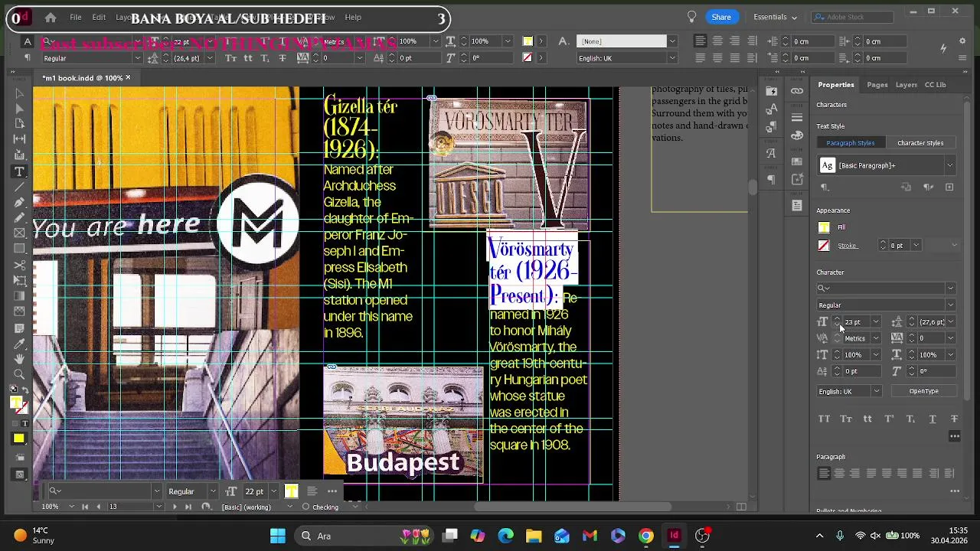The height and width of the screenshot is (551, 980).
Task: Click the Stroke none swatch in Properties
Action: tap(824, 246)
